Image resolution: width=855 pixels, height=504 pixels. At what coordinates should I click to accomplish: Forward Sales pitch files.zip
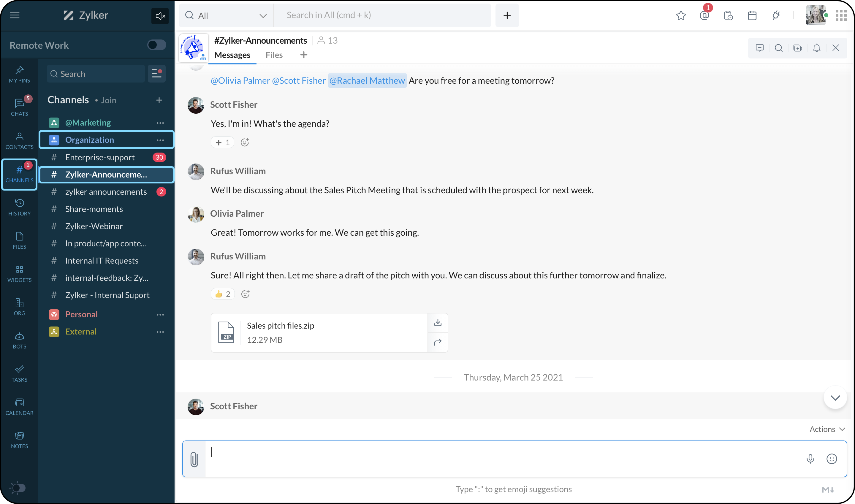coord(438,342)
